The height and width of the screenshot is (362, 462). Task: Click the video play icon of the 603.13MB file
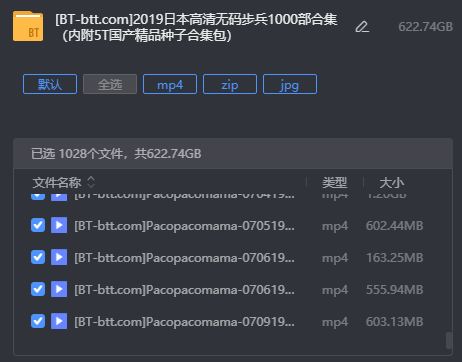pyautogui.click(x=59, y=321)
